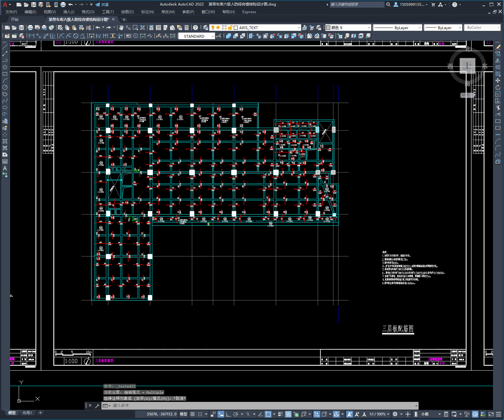Click the Cut to clipboard icon

click(60, 28)
